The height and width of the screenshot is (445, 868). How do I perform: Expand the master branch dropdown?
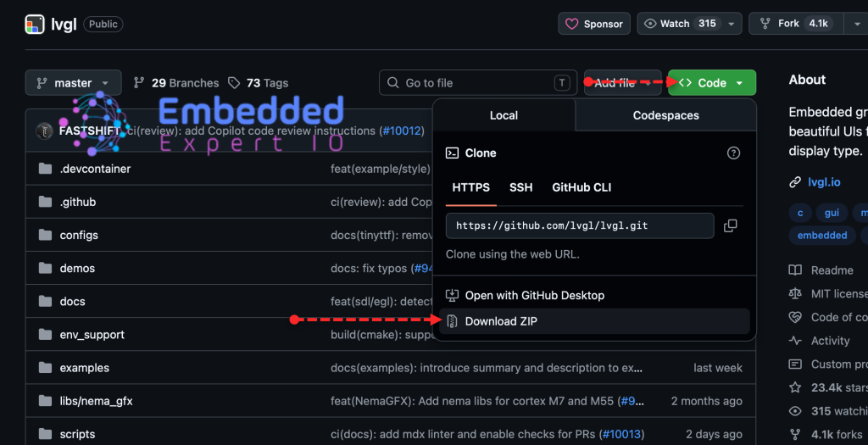[73, 83]
